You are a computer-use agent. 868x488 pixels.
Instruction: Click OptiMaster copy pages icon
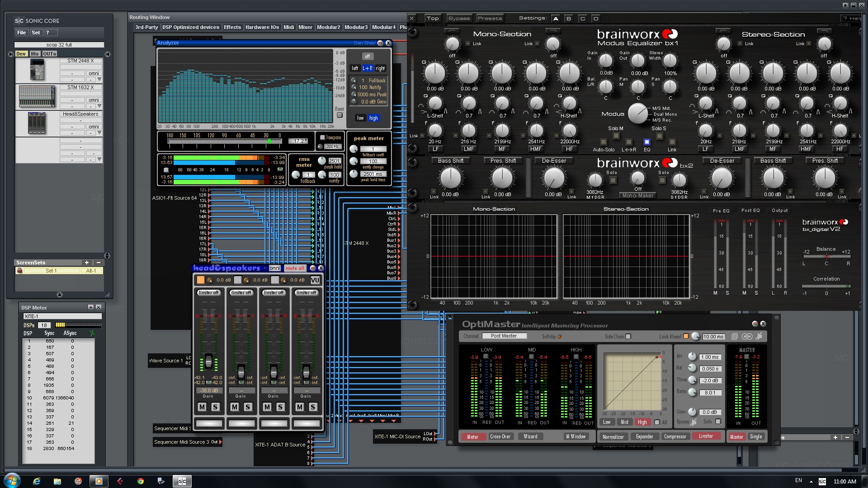735,337
